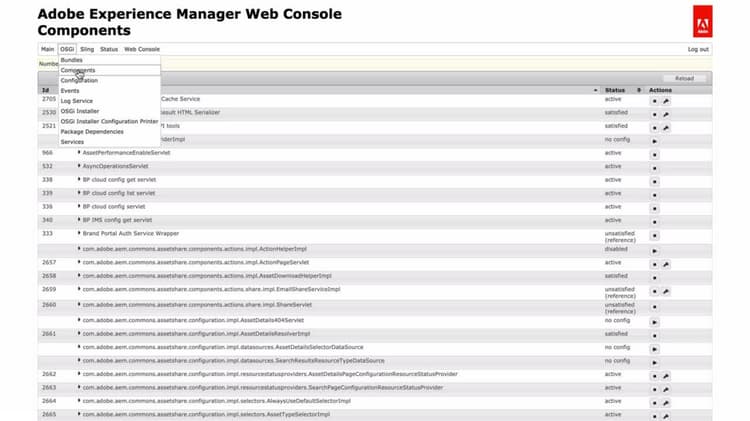
Task: Expand AssetDetails404Servlet component details
Action: click(79, 320)
